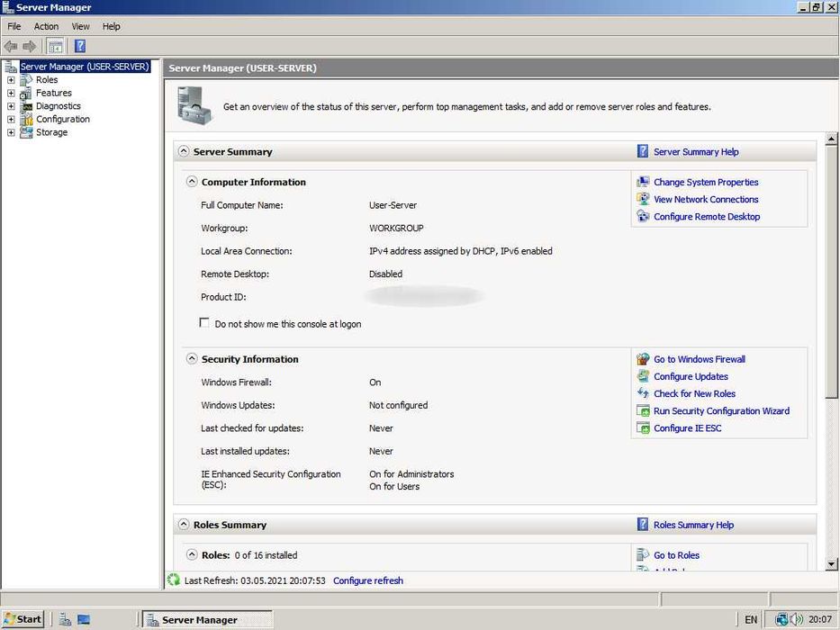Click the Configure Remote Desktop link
This screenshot has width=840, height=630.
click(707, 216)
